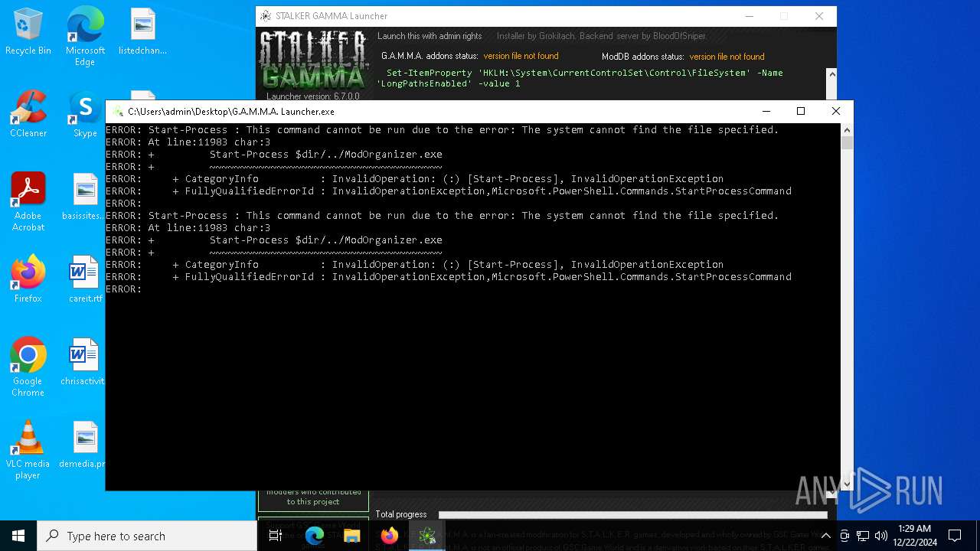Open Edge from the taskbar

(315, 536)
